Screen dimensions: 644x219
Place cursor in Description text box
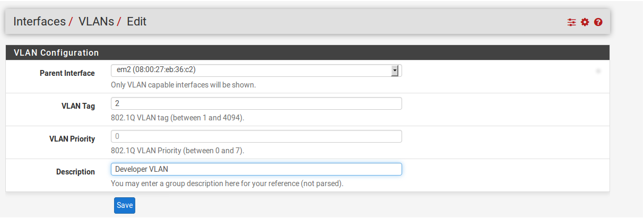[x=256, y=169]
